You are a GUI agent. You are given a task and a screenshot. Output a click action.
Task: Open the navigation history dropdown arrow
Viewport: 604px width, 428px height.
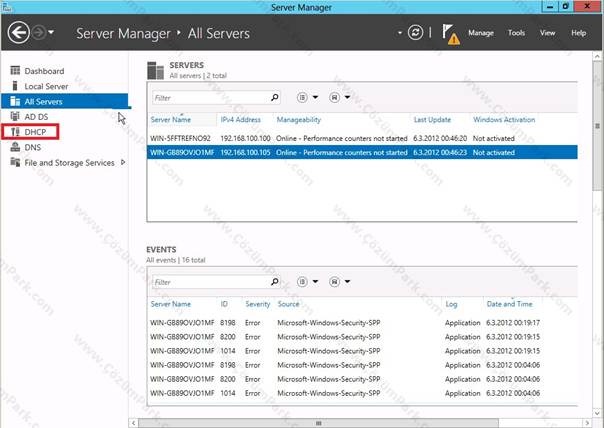pyautogui.click(x=51, y=33)
